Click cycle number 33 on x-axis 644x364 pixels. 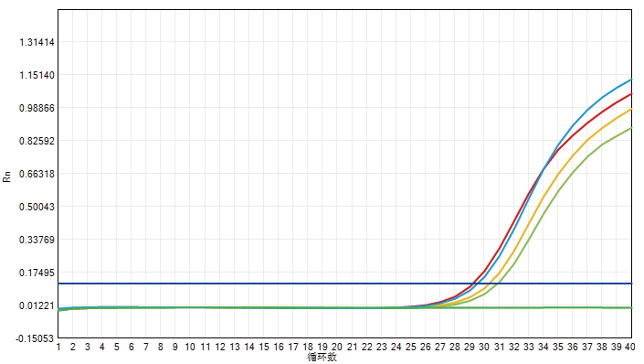coord(529,347)
